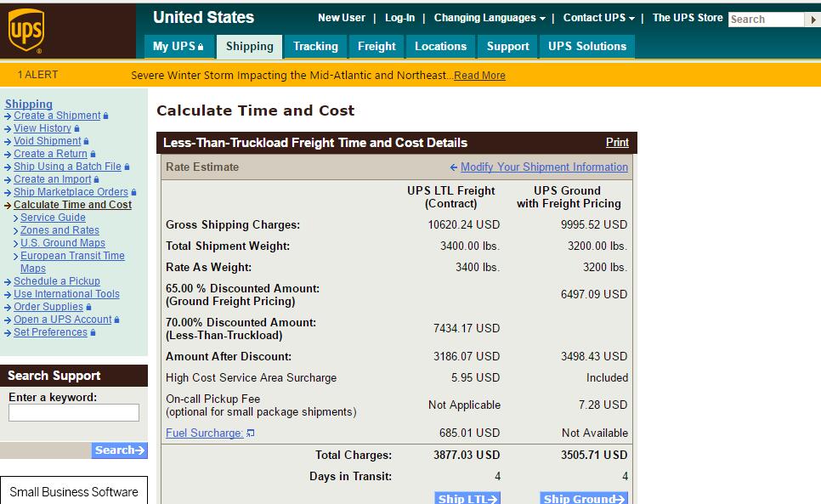Click the New User link
Screen dimensions: 821x504
[x=342, y=18]
